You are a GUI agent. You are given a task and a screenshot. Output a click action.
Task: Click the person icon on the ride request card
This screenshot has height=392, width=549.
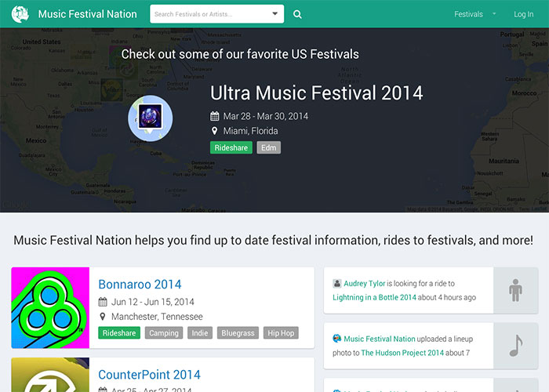coord(515,291)
